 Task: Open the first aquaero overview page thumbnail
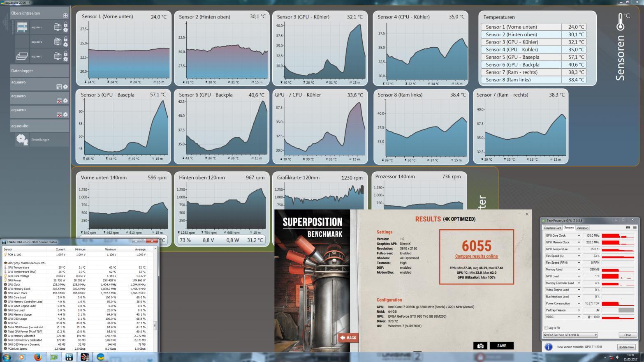pyautogui.click(x=22, y=27)
